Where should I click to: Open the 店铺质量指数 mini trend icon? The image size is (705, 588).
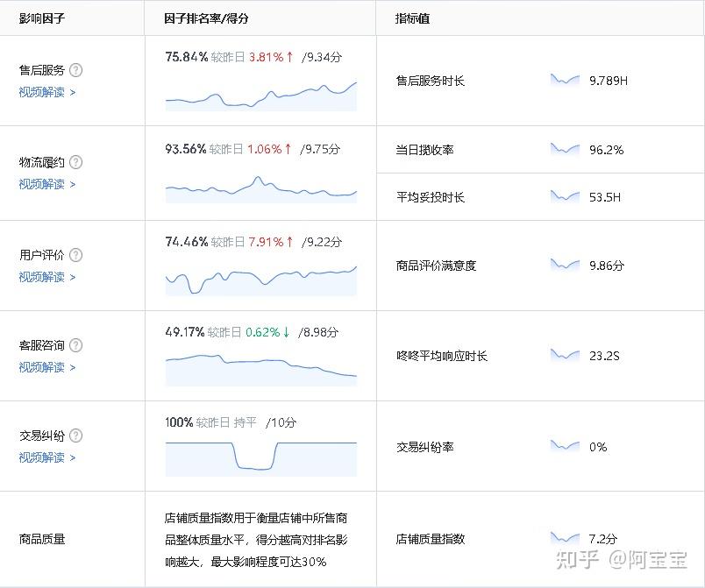click(x=565, y=537)
